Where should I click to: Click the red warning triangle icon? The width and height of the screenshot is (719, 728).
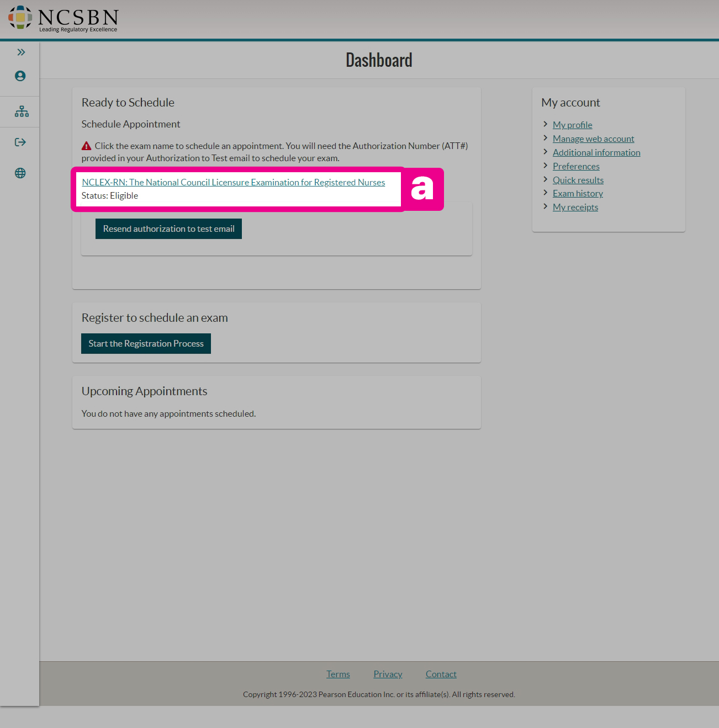tap(86, 146)
